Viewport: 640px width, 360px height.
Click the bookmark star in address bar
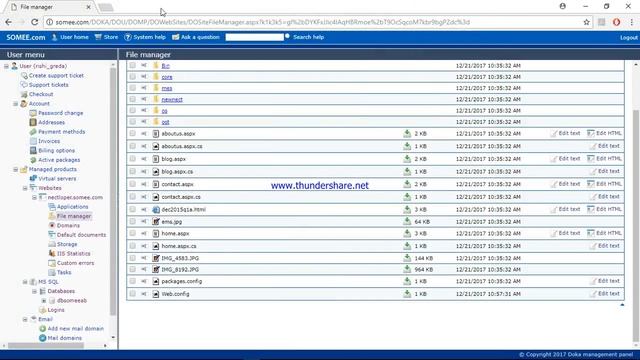coord(587,22)
